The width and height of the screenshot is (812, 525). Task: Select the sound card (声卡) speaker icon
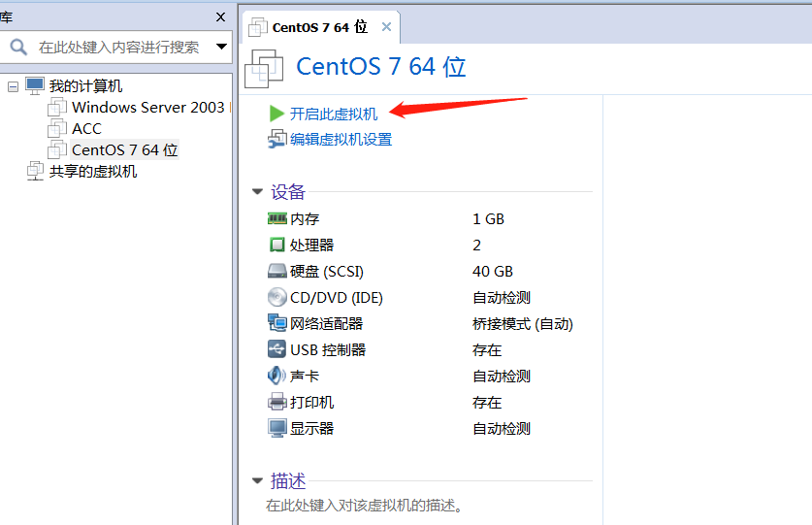(x=276, y=376)
